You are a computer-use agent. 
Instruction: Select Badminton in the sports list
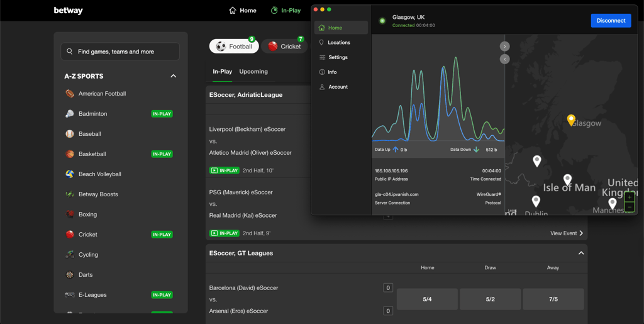[93, 114]
